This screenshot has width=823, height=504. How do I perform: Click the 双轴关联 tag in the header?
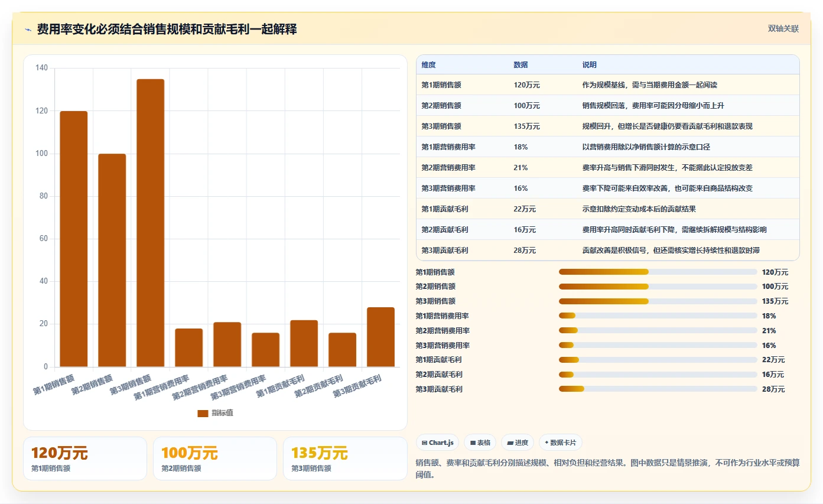(x=783, y=29)
